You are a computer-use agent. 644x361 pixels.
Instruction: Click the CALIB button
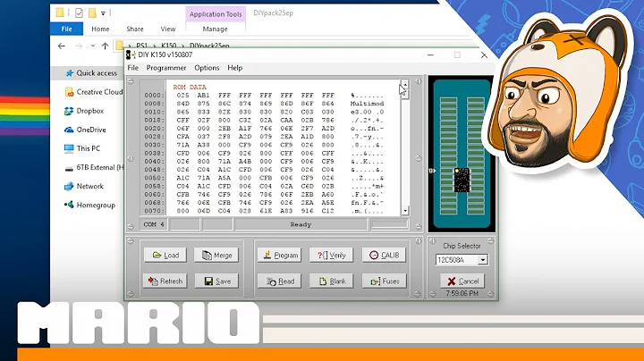[384, 256]
